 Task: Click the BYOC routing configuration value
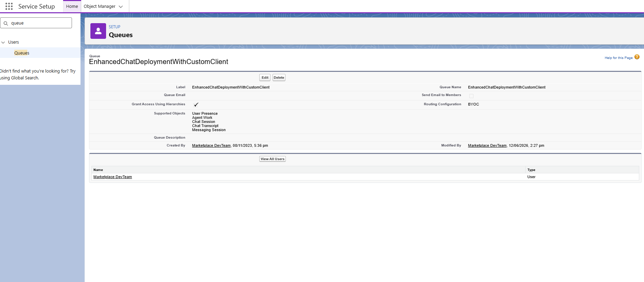pyautogui.click(x=473, y=104)
